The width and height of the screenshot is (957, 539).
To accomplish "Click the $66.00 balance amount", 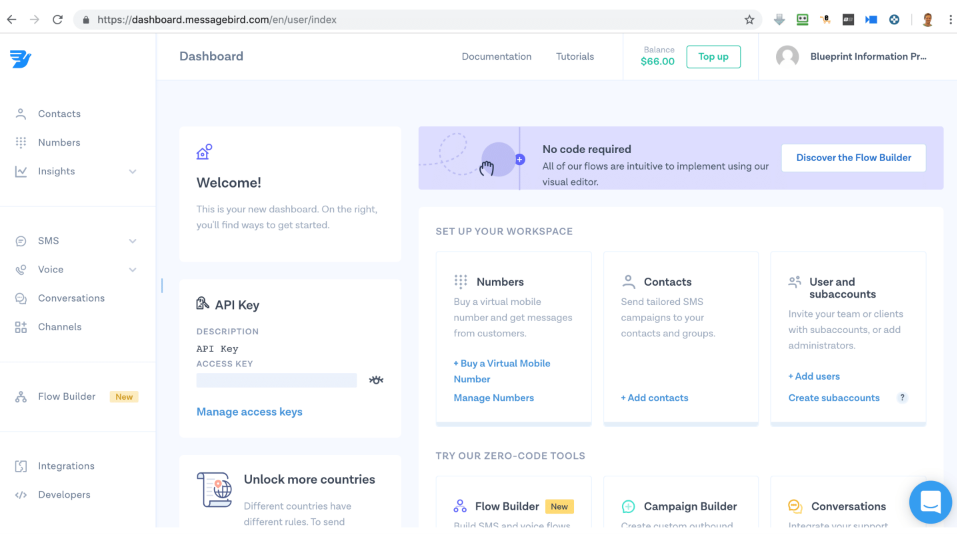I will tap(657, 61).
